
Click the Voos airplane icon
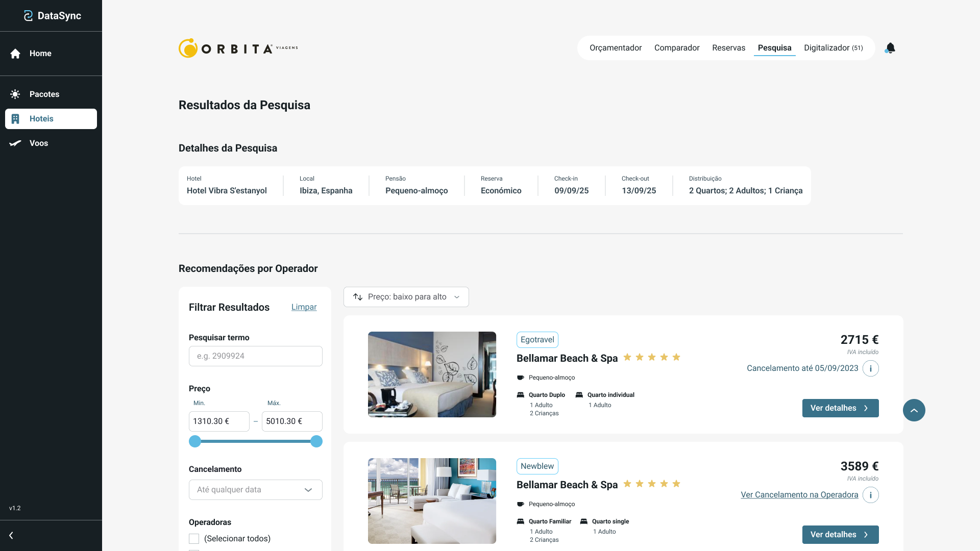[15, 143]
